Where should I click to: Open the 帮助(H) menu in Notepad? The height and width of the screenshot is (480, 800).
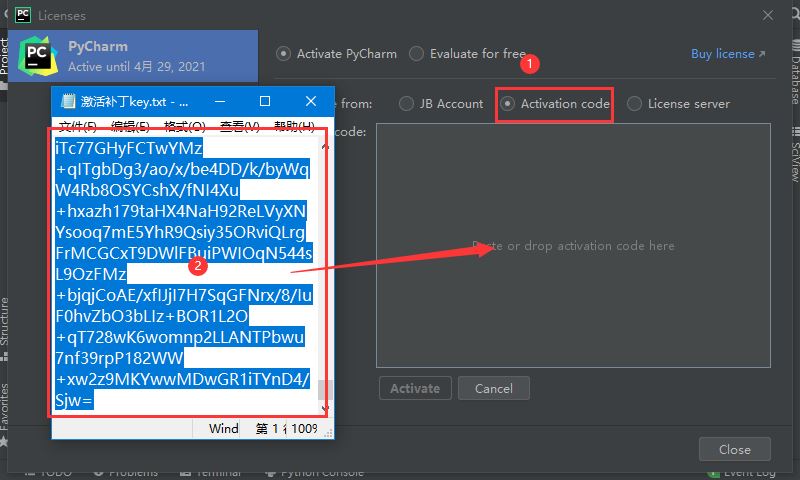tap(294, 126)
